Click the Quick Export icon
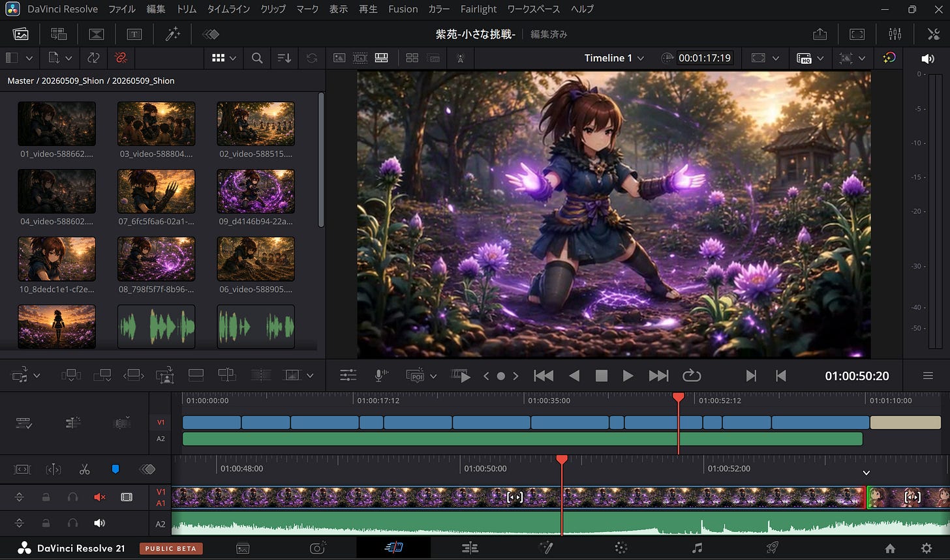Image resolution: width=950 pixels, height=560 pixels. (x=820, y=34)
